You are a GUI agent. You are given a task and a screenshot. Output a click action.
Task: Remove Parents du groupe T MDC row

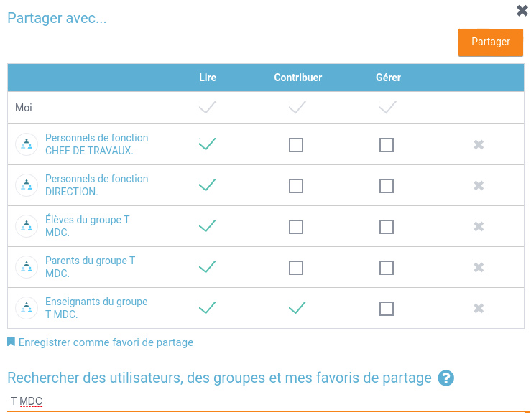coord(479,268)
